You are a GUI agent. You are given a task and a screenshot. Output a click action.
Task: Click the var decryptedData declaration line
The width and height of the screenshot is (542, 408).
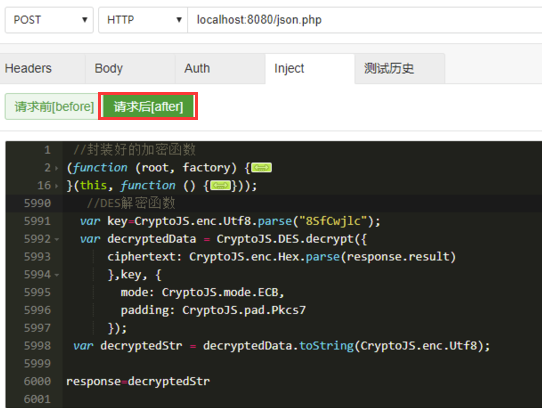(223, 239)
